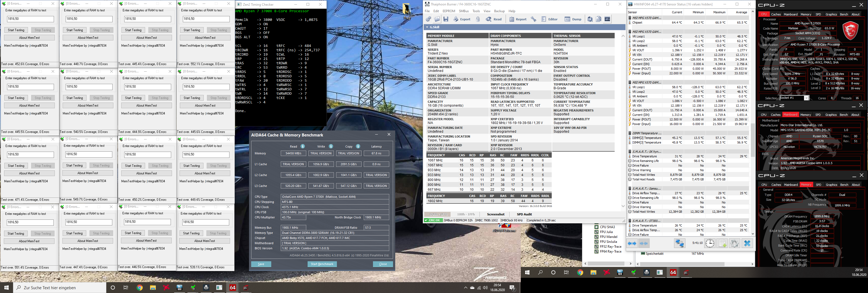Click the wrench tool icon in Thaiphoon
The height and width of the screenshot is (293, 868).
[533, 19]
